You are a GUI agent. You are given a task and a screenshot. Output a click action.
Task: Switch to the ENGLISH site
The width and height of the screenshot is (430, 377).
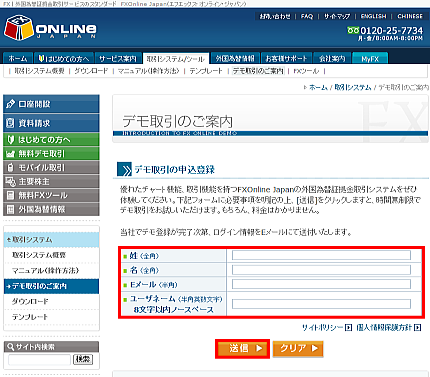pos(373,16)
